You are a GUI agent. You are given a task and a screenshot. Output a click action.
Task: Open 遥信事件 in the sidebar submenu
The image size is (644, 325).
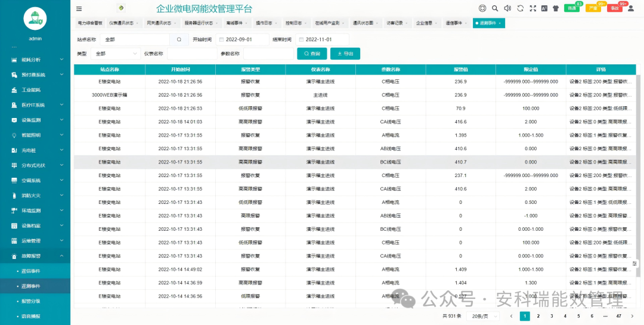pyautogui.click(x=31, y=271)
